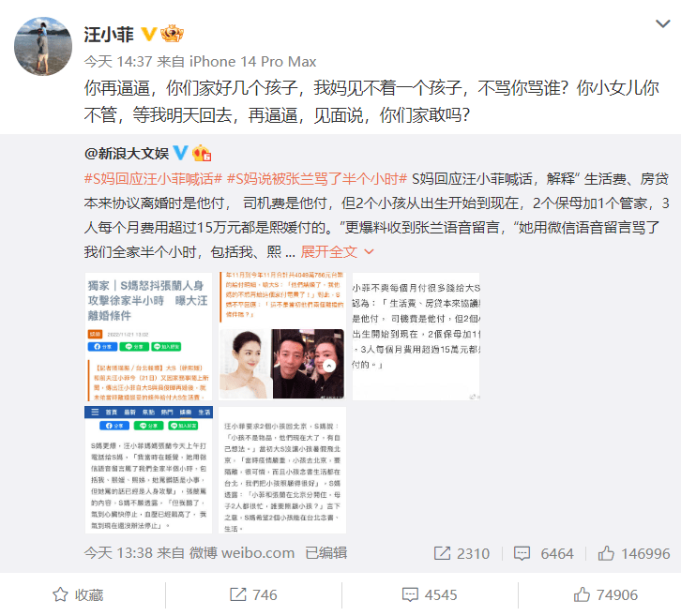Open hashtag #S妈说被张兰骂了半个小时#
This screenshot has width=681, height=616.
click(317, 178)
